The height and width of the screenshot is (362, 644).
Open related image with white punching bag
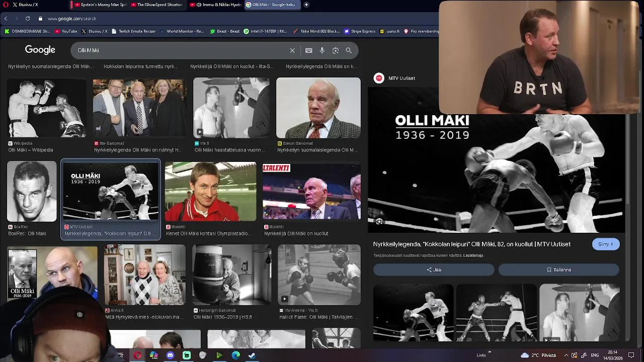pos(580,313)
